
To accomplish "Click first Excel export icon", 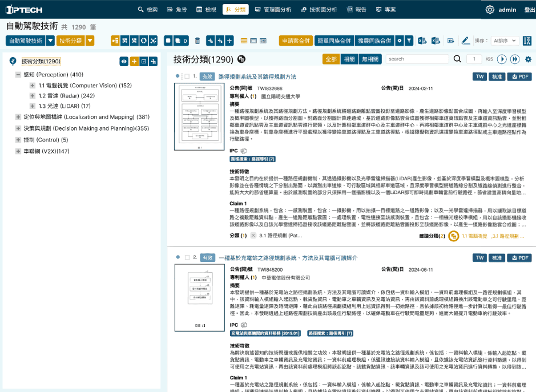I will (422, 41).
